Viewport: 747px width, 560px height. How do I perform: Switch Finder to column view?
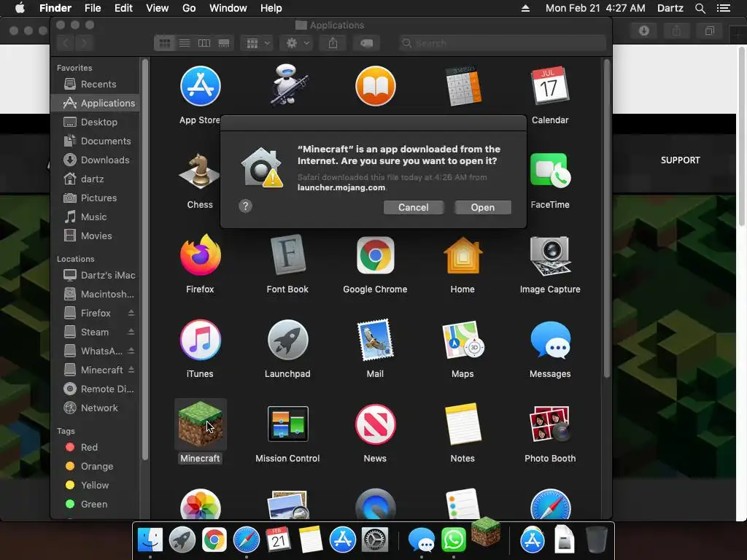click(204, 43)
